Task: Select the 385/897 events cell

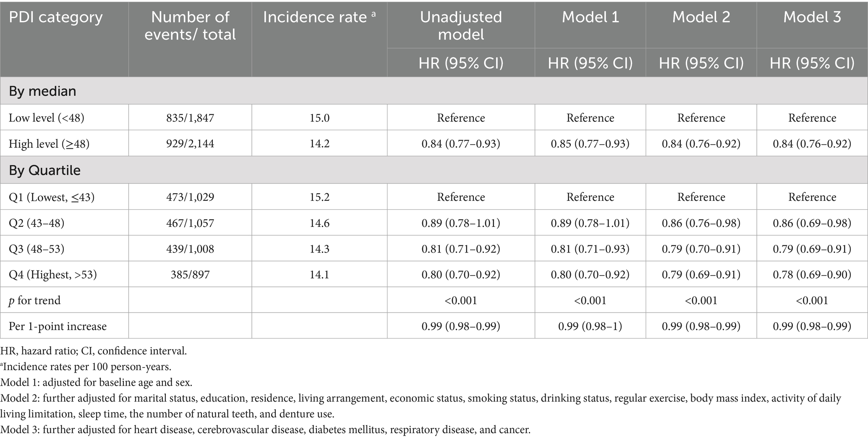Action: tap(190, 275)
